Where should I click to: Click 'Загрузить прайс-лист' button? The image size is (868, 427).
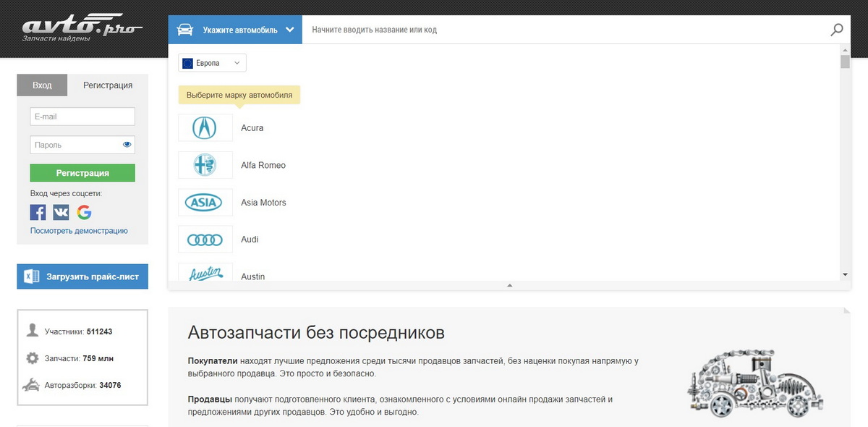(x=82, y=276)
